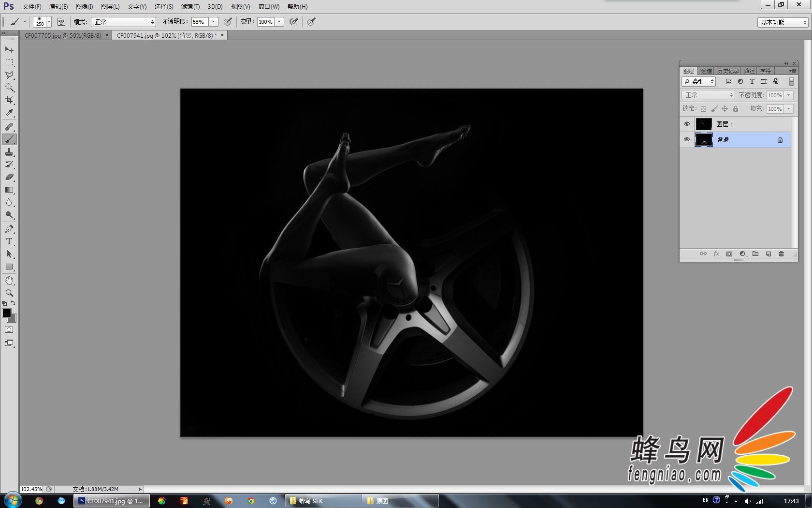The height and width of the screenshot is (508, 812).
Task: Select the Pen tool
Action: [x=9, y=229]
